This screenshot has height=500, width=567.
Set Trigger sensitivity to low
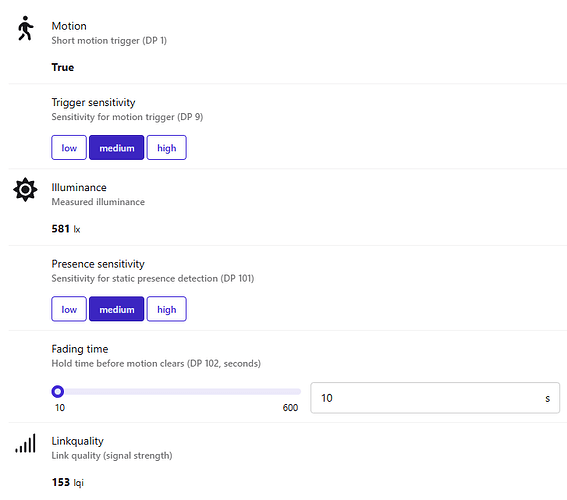[x=69, y=148]
